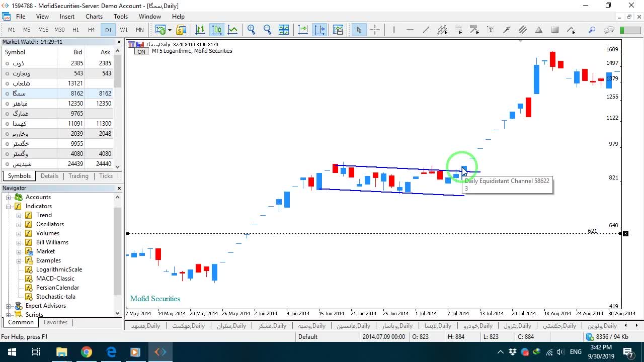The image size is (644, 362).
Task: Expand the Trend indicators tree node
Action: (19, 215)
